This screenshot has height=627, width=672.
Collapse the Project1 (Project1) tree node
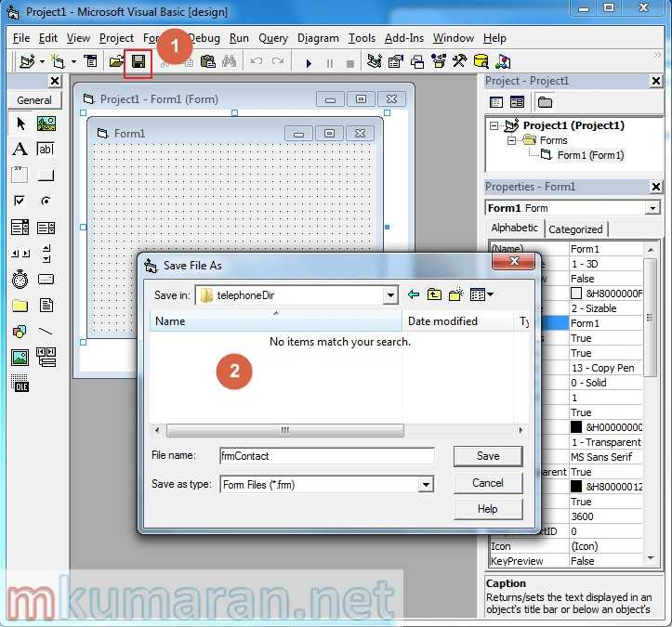[494, 126]
